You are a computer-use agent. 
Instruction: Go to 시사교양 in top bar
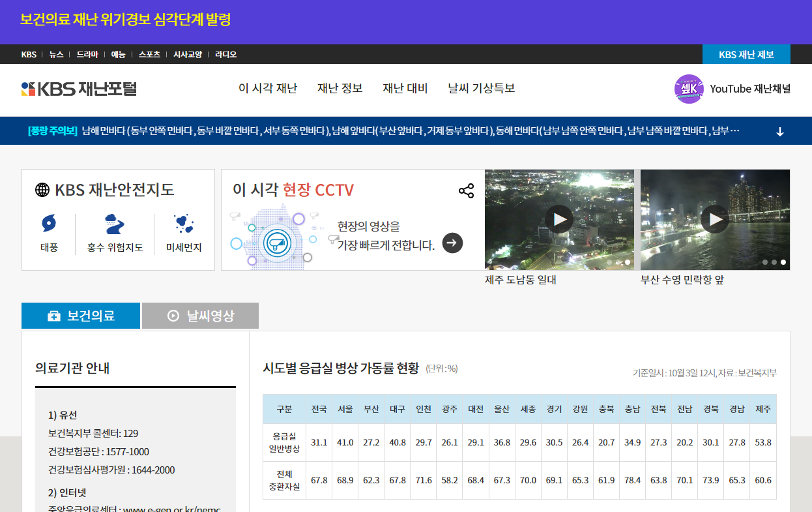[x=188, y=54]
